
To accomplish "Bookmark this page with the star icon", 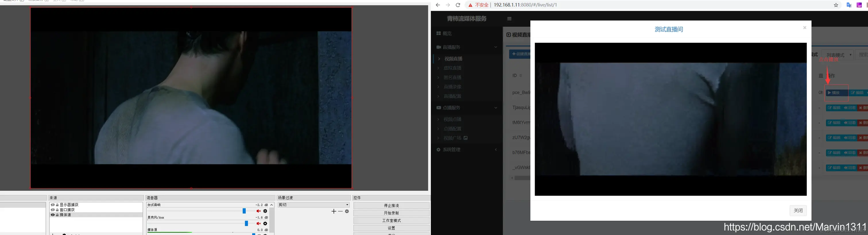I will coord(836,5).
